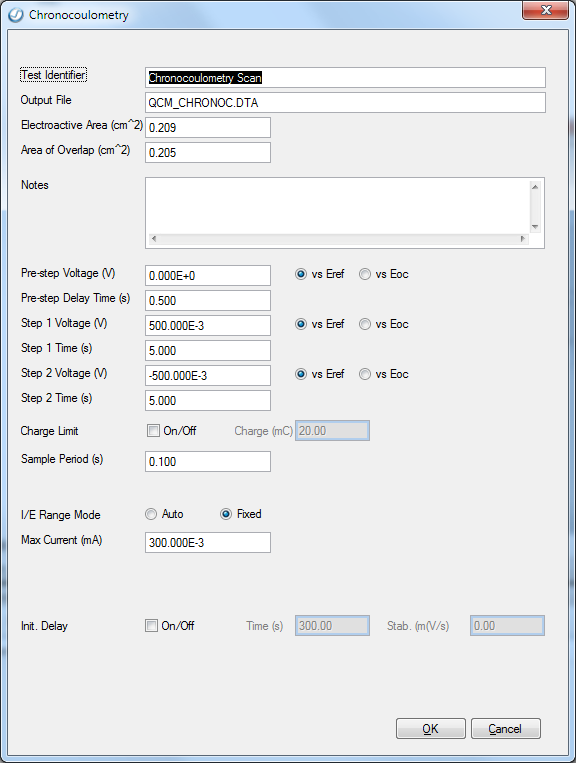Click the Notes horizontal scroll left arrow
Image resolution: width=576 pixels, height=763 pixels.
[x=154, y=239]
